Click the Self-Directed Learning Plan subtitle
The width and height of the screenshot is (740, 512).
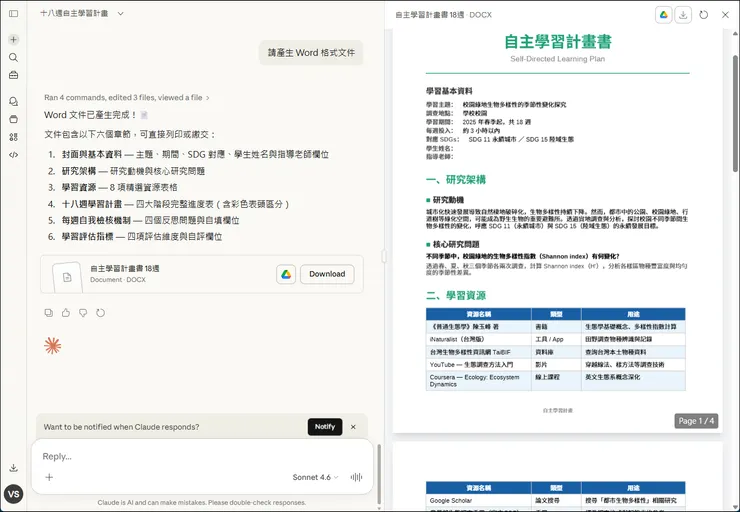click(557, 59)
